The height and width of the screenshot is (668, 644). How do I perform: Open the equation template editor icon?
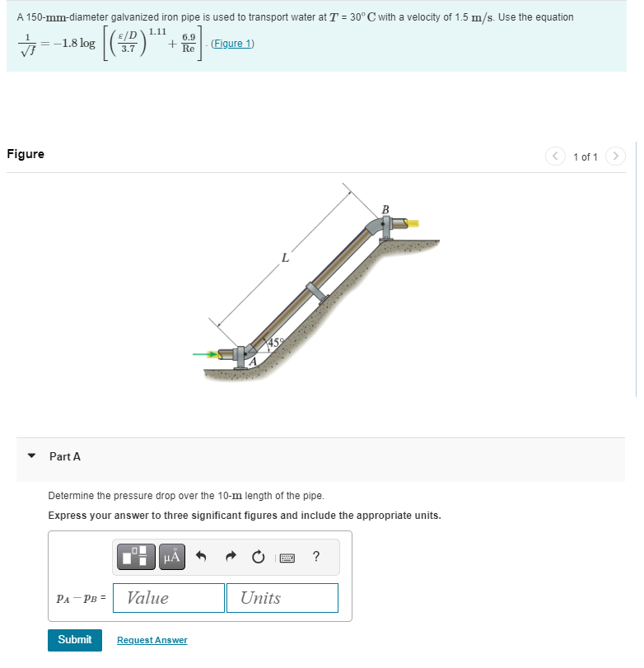(136, 557)
